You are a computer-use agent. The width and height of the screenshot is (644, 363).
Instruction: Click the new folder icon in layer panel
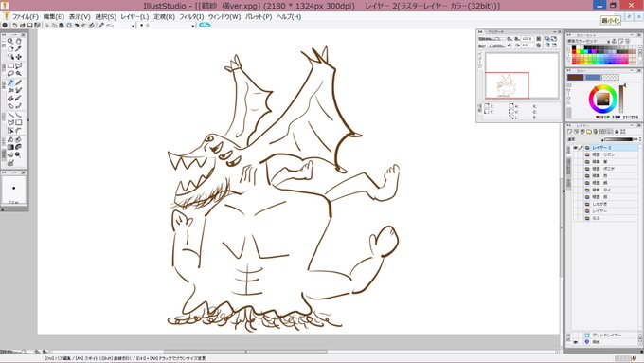(589, 132)
